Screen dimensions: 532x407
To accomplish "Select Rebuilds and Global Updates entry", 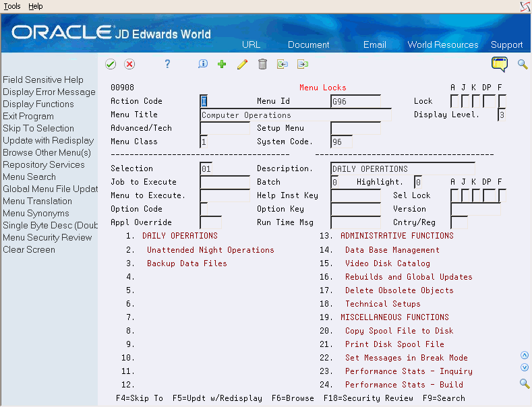I will coord(409,277).
